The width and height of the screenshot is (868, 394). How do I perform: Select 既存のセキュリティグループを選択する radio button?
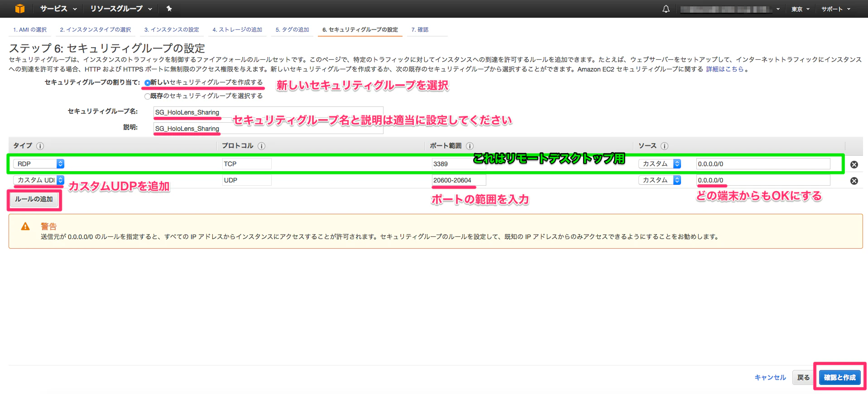[147, 96]
